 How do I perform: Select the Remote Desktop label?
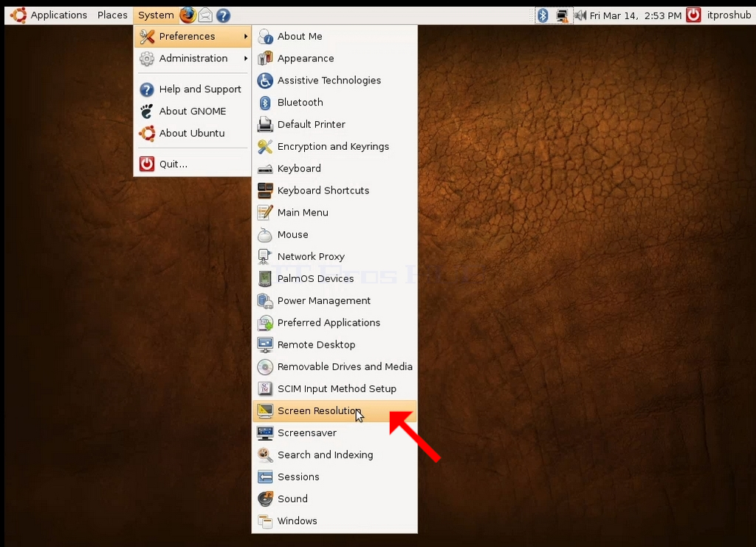click(x=316, y=345)
